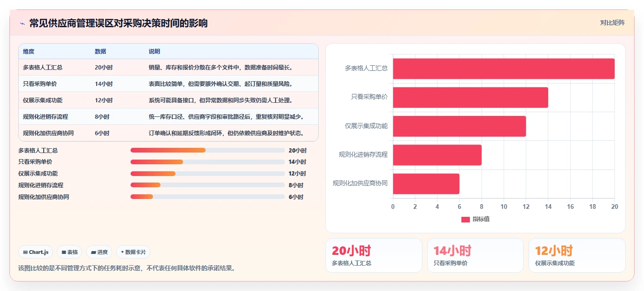Click the 8小时 value next to the progress bar

click(x=296, y=185)
